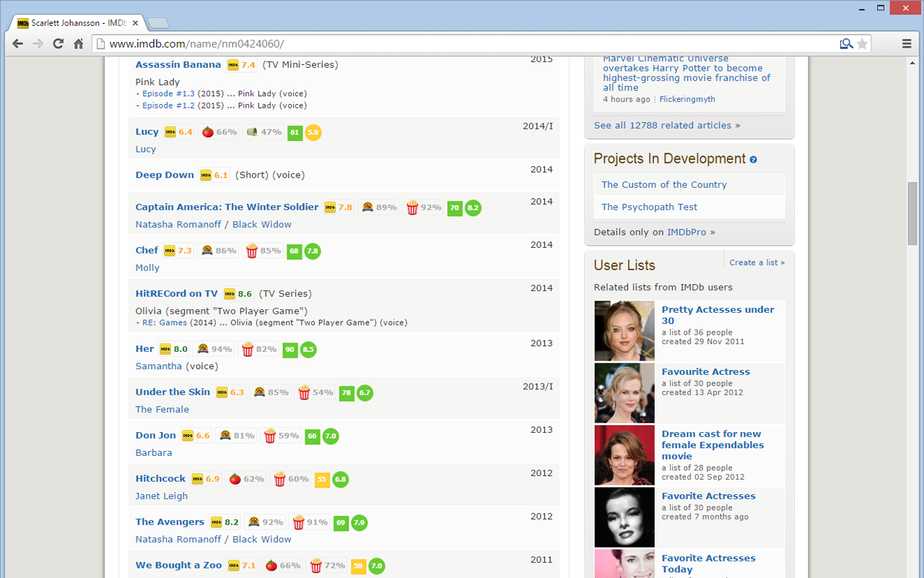Click Create a list link
The image size is (924, 578).
click(x=757, y=262)
